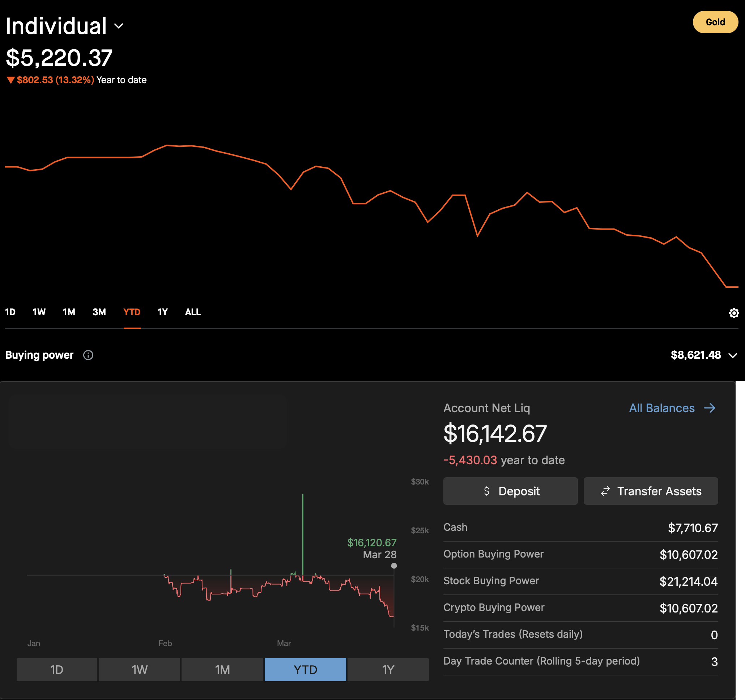Select the 1D range in top chart

(x=10, y=312)
